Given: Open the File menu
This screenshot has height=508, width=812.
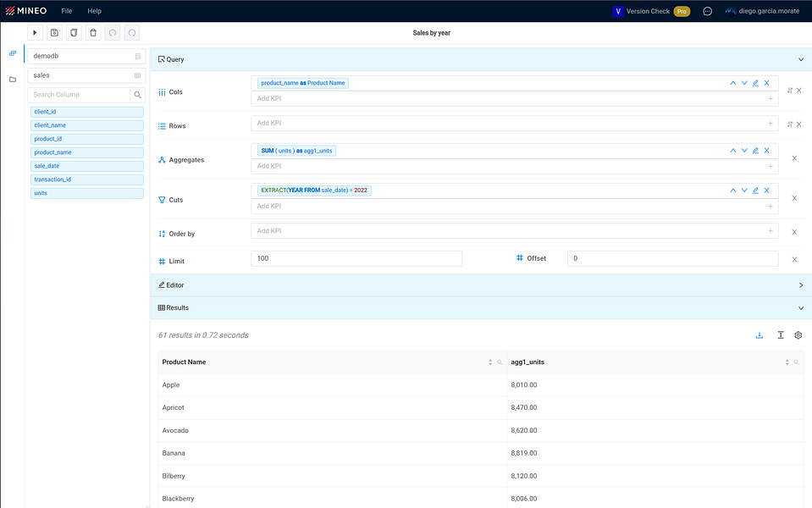Looking at the screenshot, I should [x=67, y=11].
